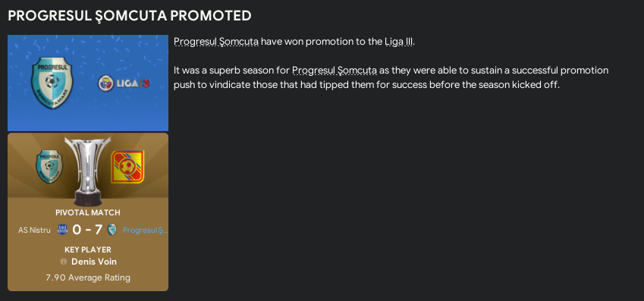
Task: Open truncated blue Progresul Ș... team link
Action: [x=146, y=230]
